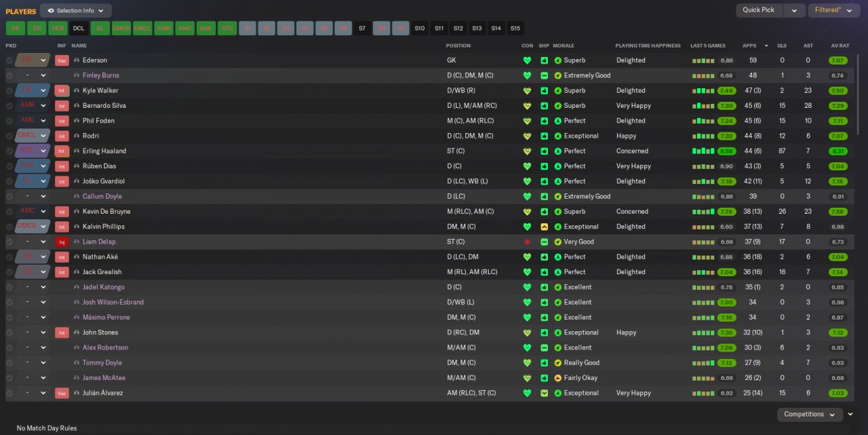Toggle the picked checkmark for Finley Burns

(x=9, y=75)
